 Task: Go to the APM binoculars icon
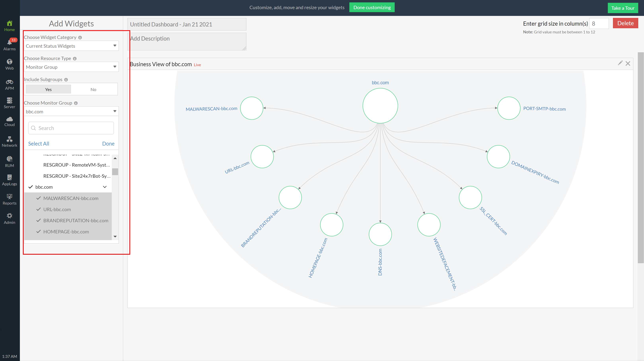coord(10,82)
